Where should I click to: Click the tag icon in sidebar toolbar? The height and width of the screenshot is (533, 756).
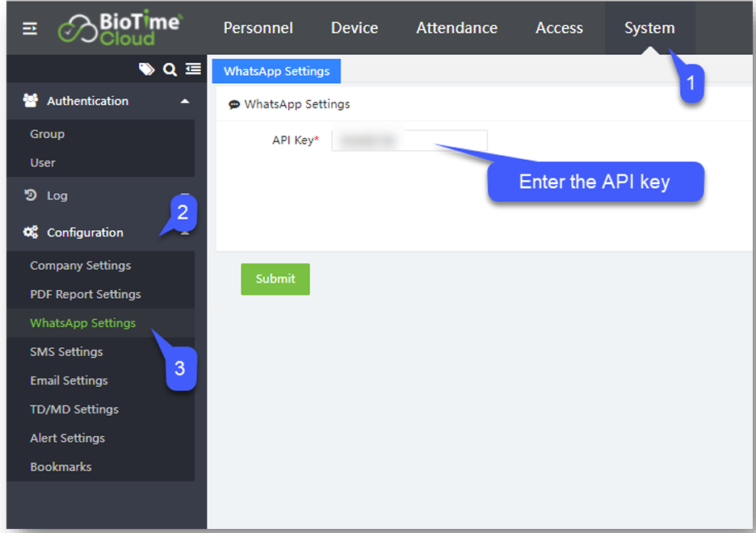coord(146,70)
